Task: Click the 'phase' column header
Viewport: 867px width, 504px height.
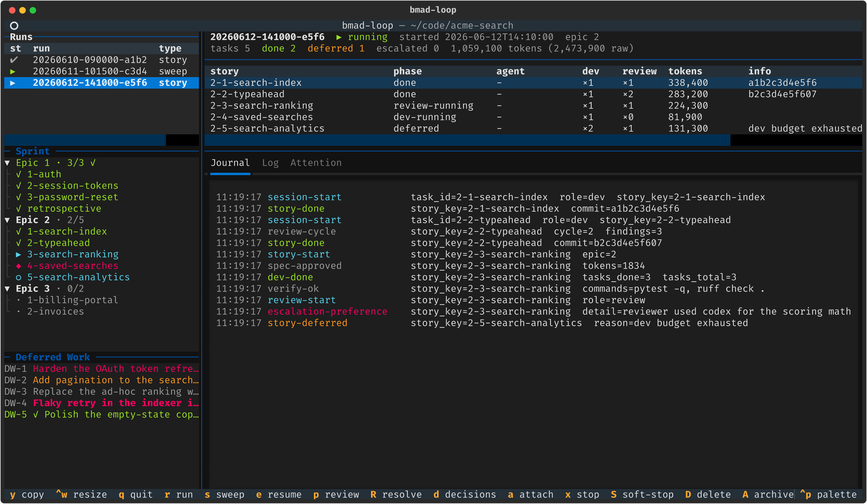Action: click(407, 71)
